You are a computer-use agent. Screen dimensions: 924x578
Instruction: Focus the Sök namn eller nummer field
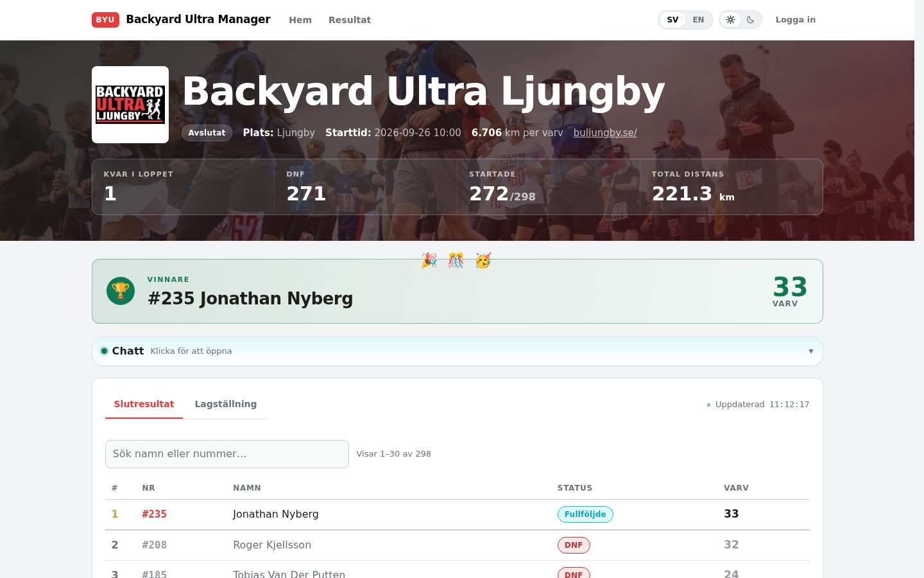click(x=227, y=454)
